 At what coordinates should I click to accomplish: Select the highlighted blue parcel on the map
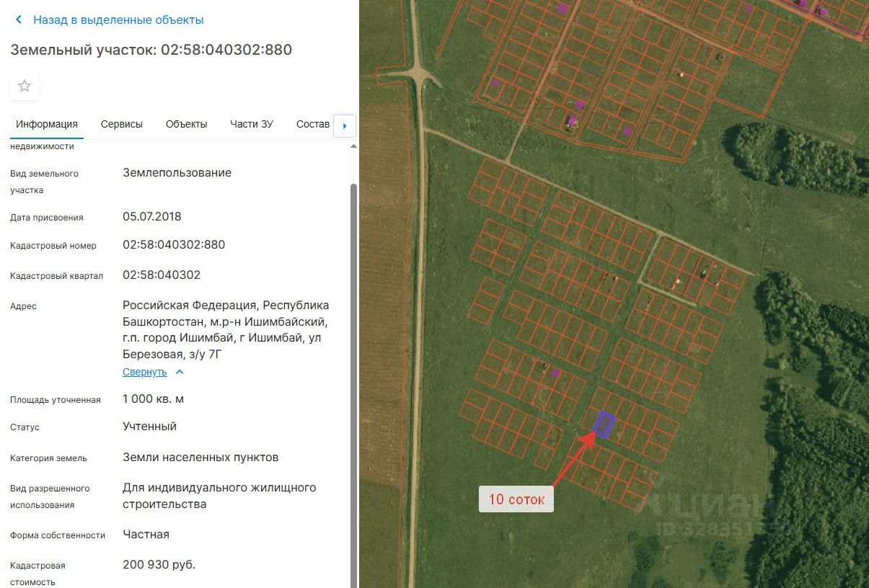pyautogui.click(x=603, y=424)
